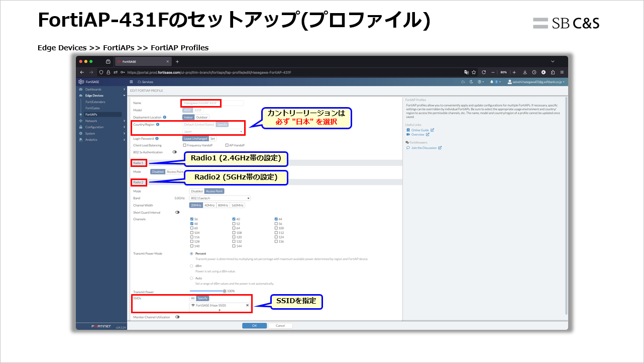Remove FortiSASE (Hase-SSID) with the X
Image resolution: width=644 pixels, height=363 pixels.
(x=247, y=305)
